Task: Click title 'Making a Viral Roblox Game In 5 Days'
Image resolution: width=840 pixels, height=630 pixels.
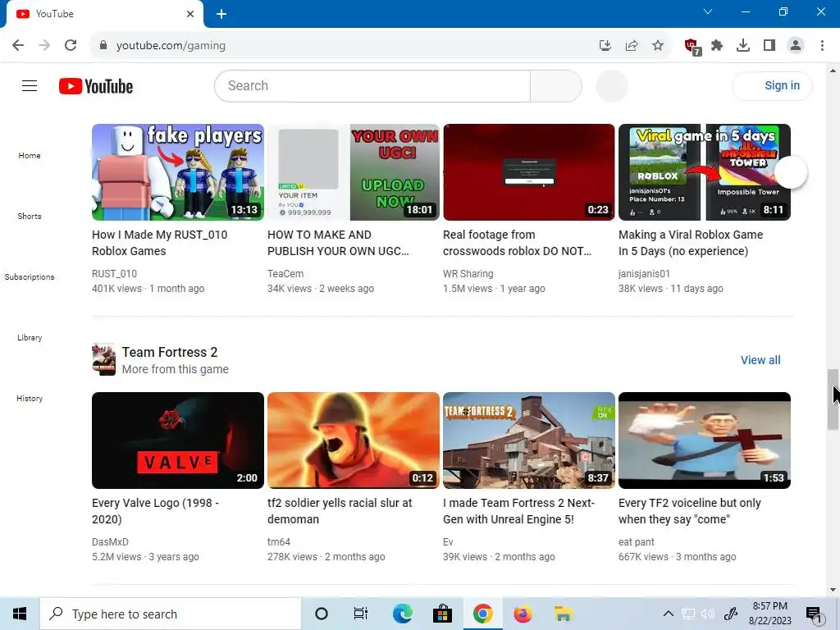Action: coord(691,243)
